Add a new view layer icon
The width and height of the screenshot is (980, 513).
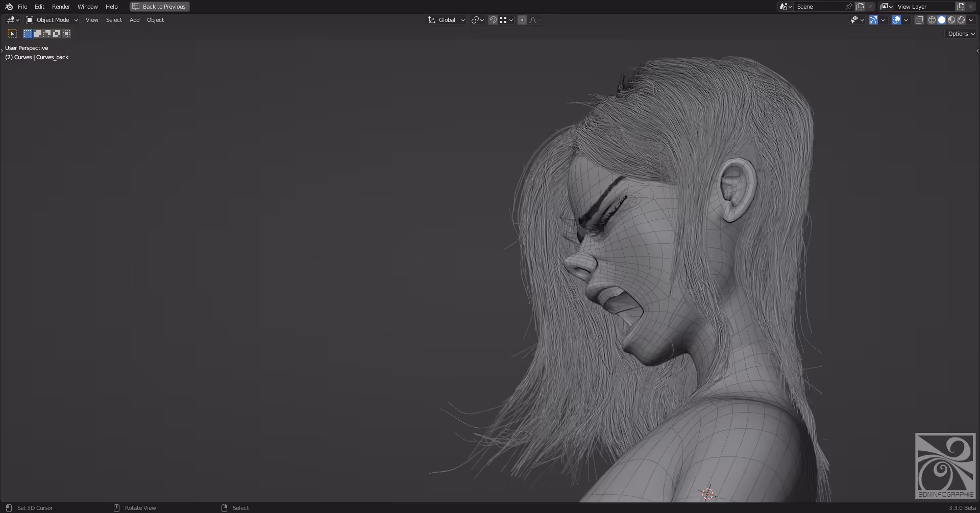[x=961, y=7]
